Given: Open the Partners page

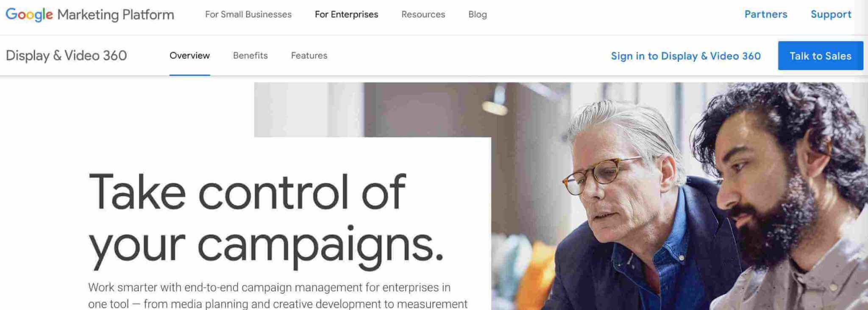Looking at the screenshot, I should [765, 14].
